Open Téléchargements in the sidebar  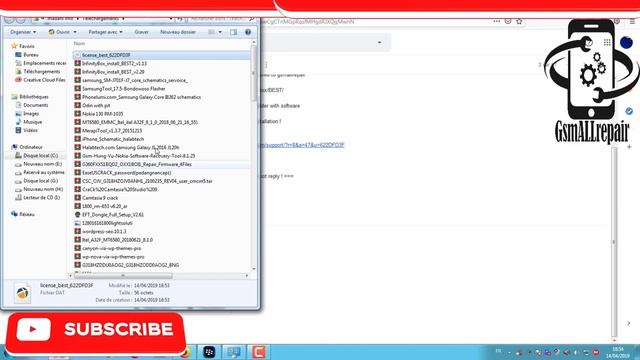[x=41, y=71]
